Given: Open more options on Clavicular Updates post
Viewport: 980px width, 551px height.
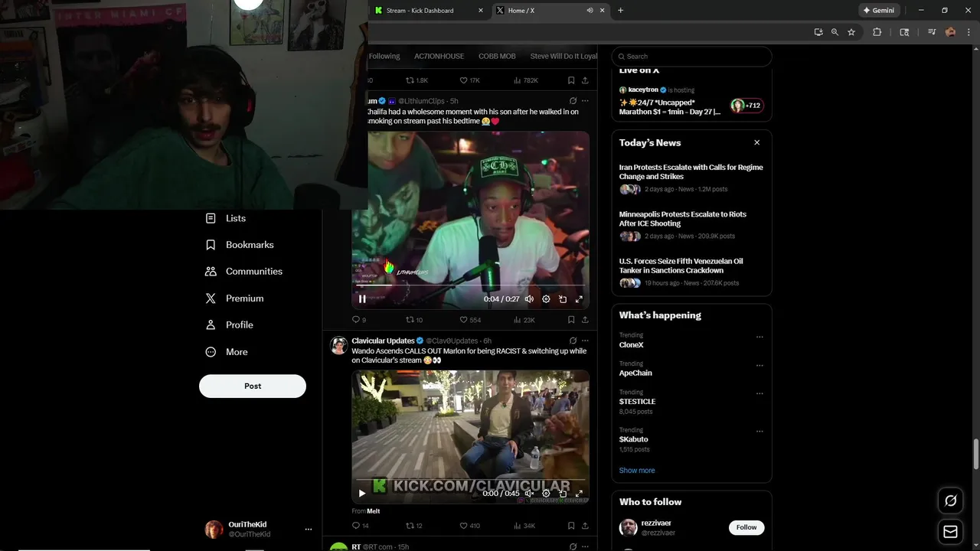Looking at the screenshot, I should (585, 341).
